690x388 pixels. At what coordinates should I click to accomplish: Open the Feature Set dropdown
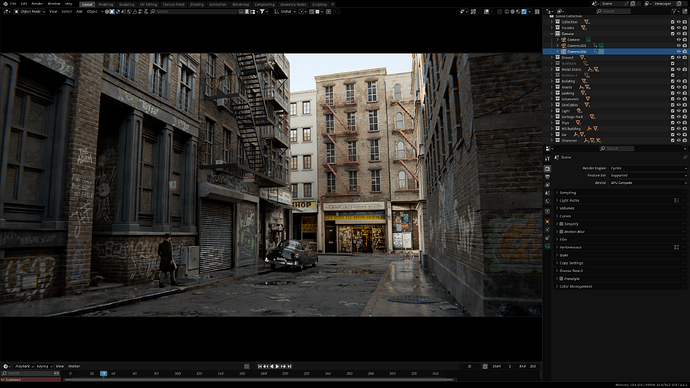(x=648, y=175)
